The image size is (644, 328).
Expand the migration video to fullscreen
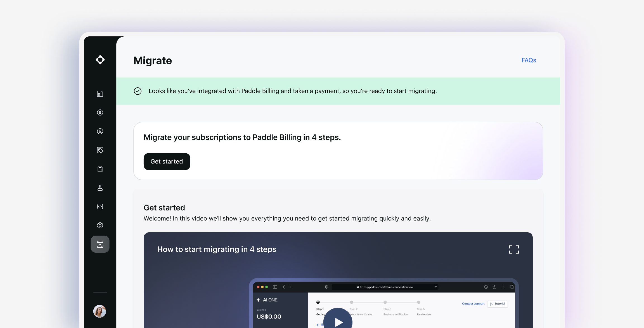coord(514,249)
